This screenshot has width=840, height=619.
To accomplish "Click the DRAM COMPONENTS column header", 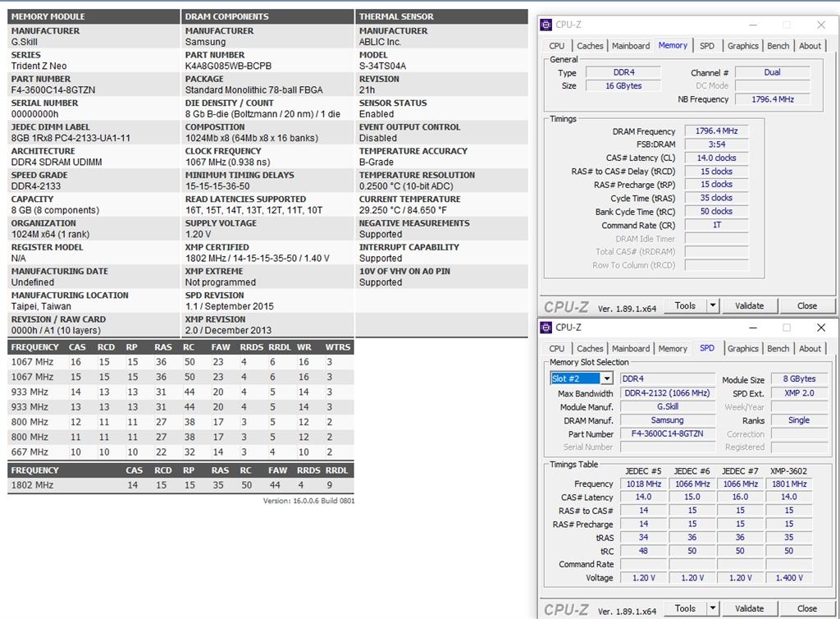I will point(267,16).
